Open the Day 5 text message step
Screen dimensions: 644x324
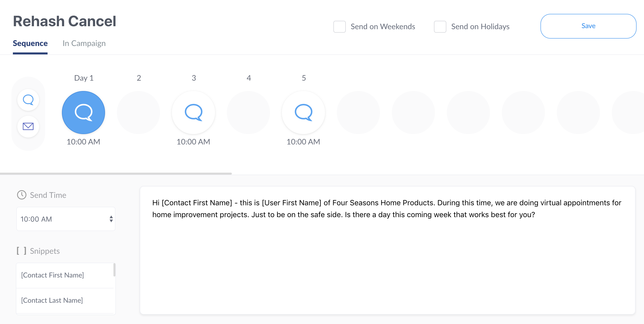[x=303, y=112]
